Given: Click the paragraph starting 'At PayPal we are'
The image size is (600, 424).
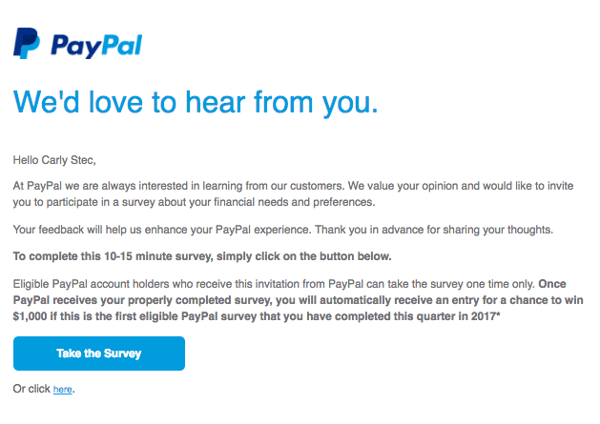Looking at the screenshot, I should (150, 185).
